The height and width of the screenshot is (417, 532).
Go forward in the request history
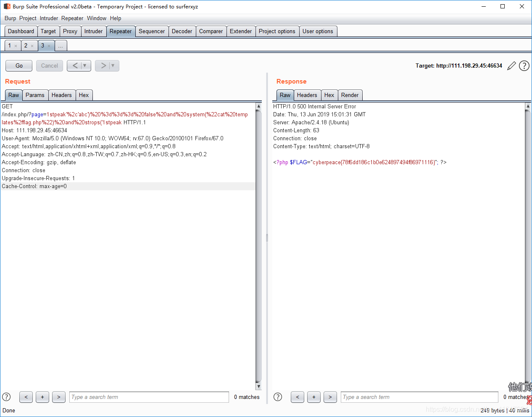[x=103, y=66]
